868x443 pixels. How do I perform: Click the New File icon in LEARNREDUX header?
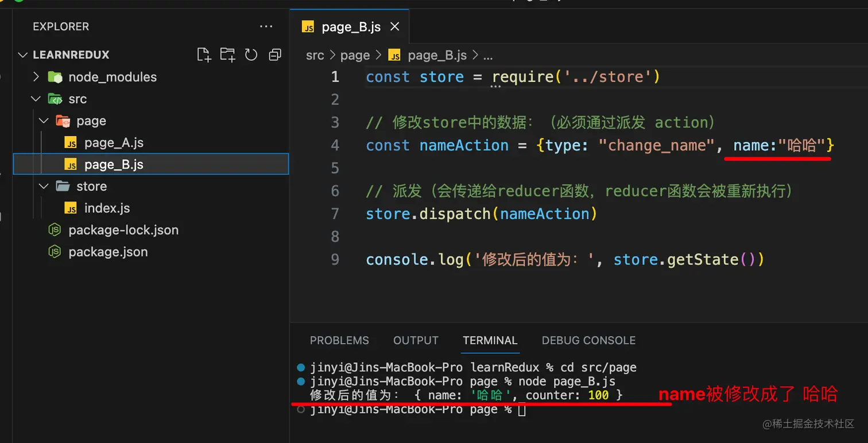point(204,55)
